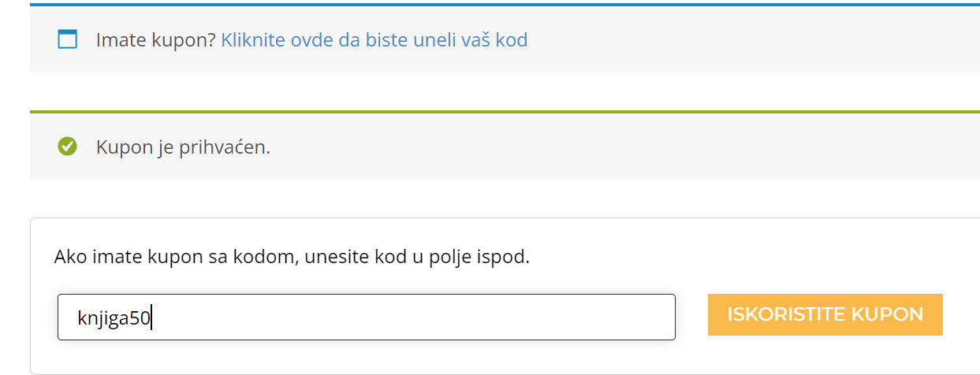Click the 'Kupon je prihvaćen.' message
Viewport: 980px width, 375px height.
tap(183, 147)
